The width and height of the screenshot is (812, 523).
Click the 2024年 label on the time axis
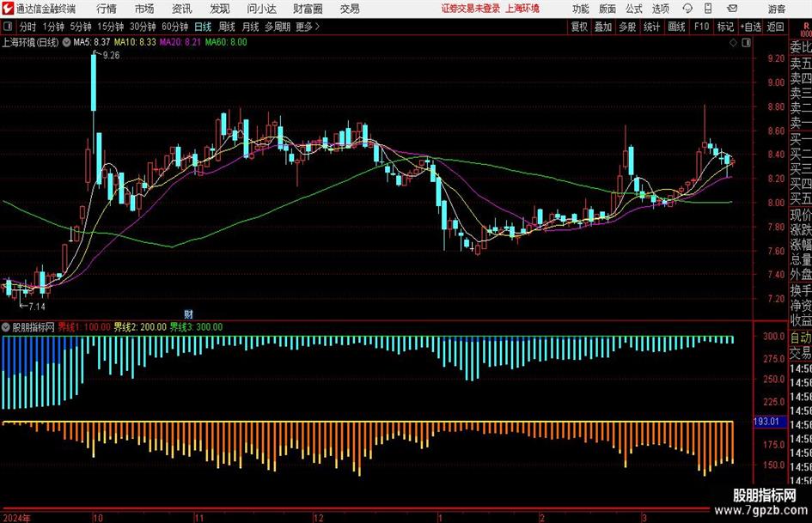(16, 518)
